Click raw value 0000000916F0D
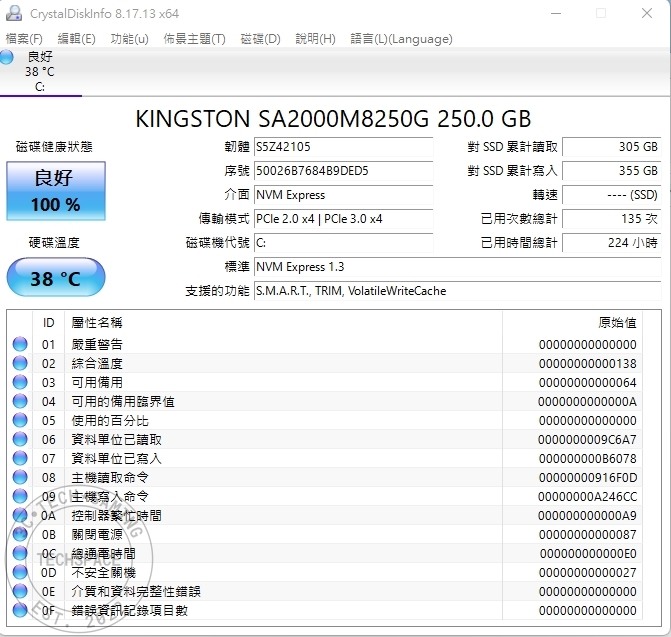 click(588, 477)
